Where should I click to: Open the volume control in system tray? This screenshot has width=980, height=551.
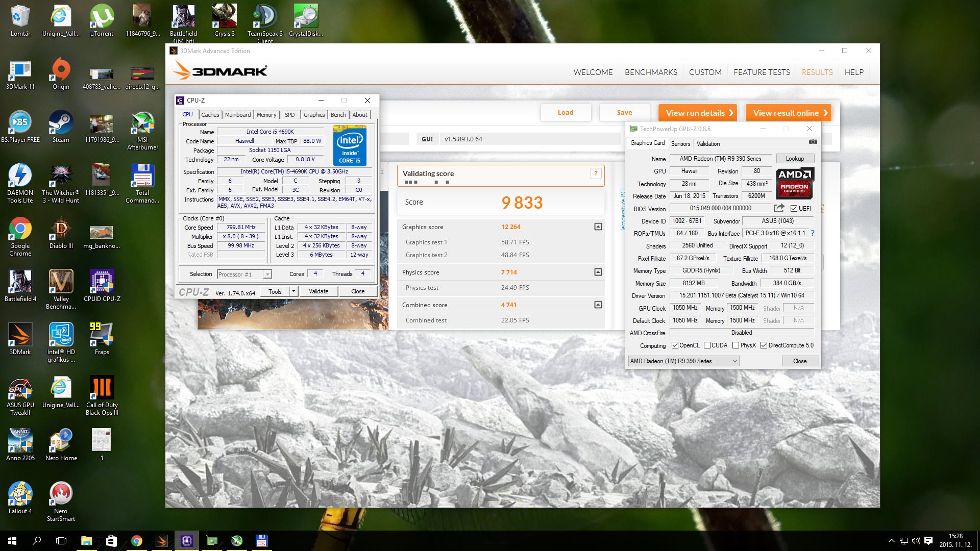tap(916, 541)
